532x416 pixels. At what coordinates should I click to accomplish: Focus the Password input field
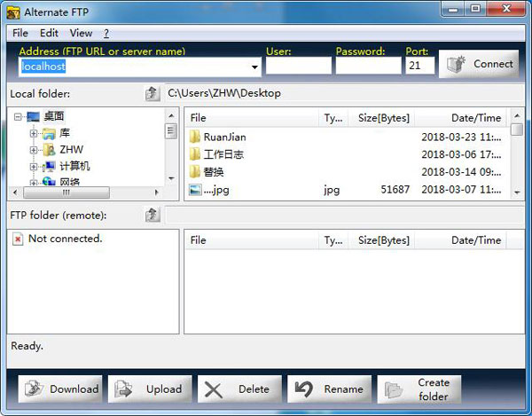369,65
